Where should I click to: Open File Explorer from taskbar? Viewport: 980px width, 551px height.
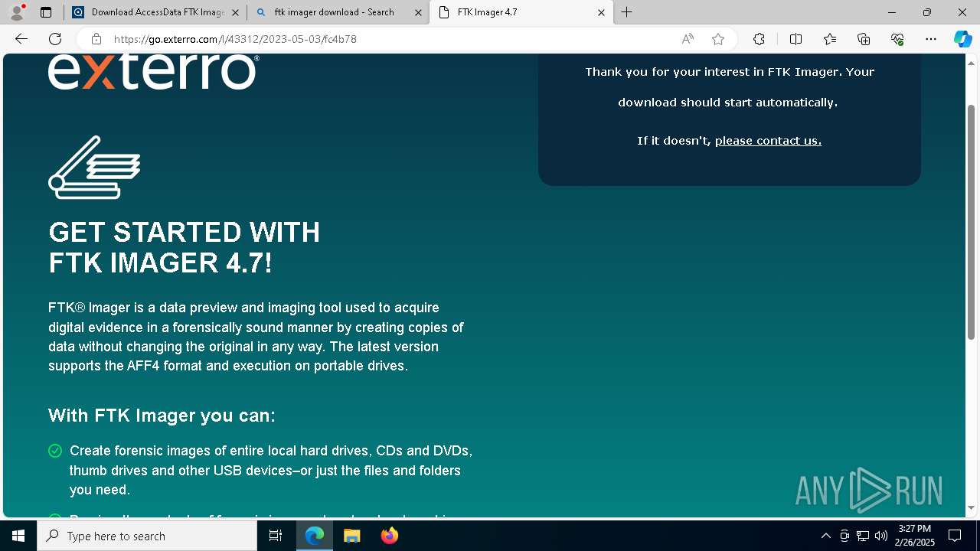point(351,536)
